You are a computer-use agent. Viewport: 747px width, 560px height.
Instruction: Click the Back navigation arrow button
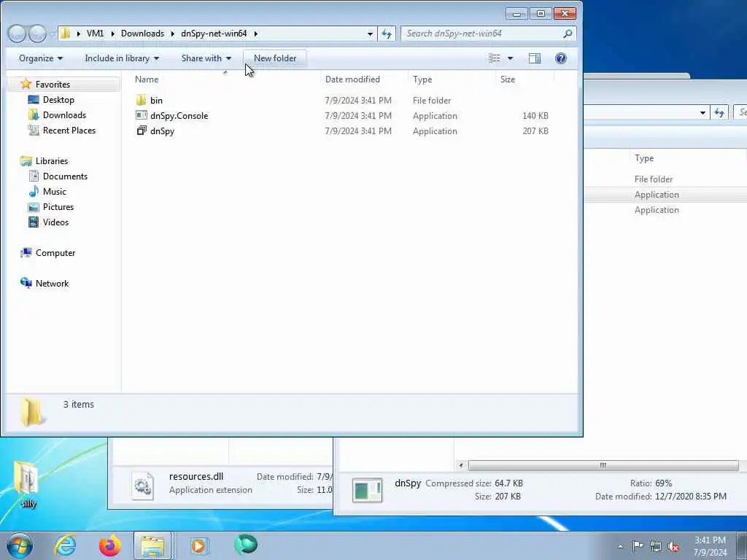[18, 34]
